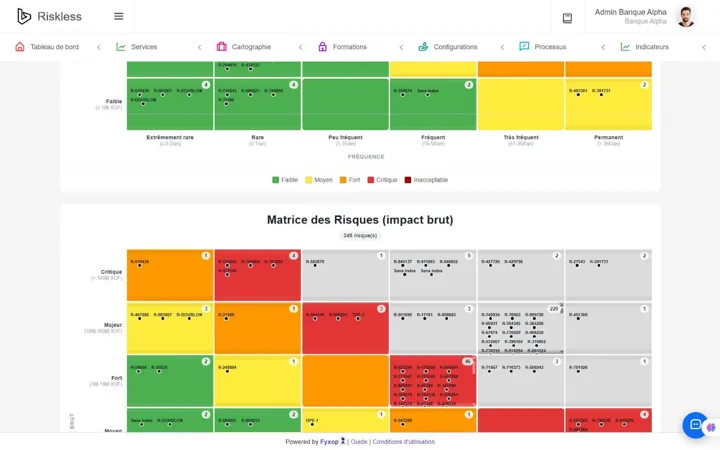Open the Tableau de bord menu
The image size is (720, 450).
(x=55, y=47)
